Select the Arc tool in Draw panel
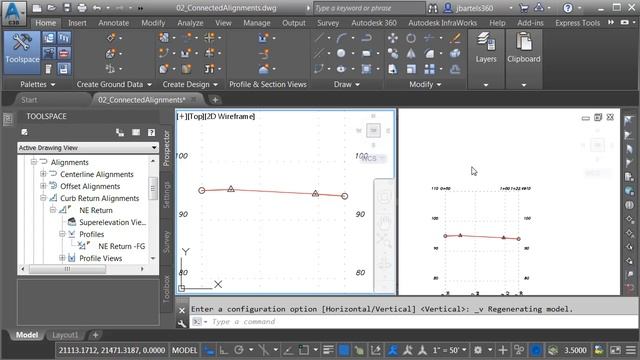 point(341,38)
